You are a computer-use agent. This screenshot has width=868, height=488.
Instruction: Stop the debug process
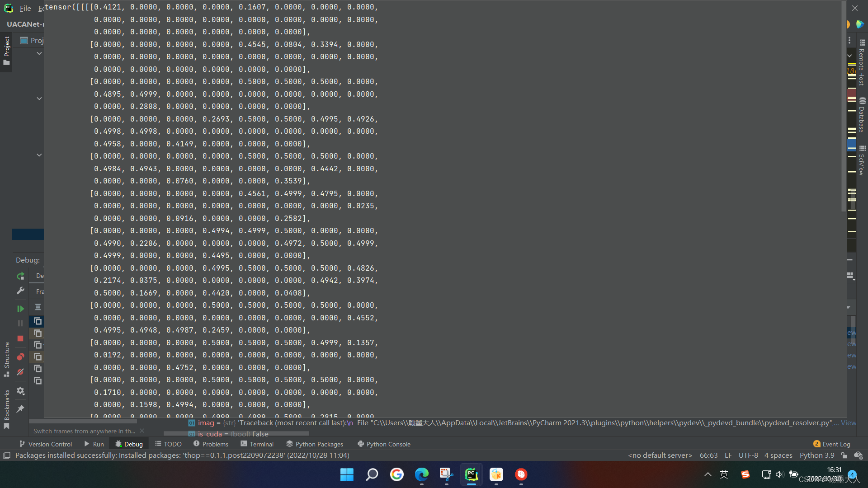pyautogui.click(x=20, y=338)
